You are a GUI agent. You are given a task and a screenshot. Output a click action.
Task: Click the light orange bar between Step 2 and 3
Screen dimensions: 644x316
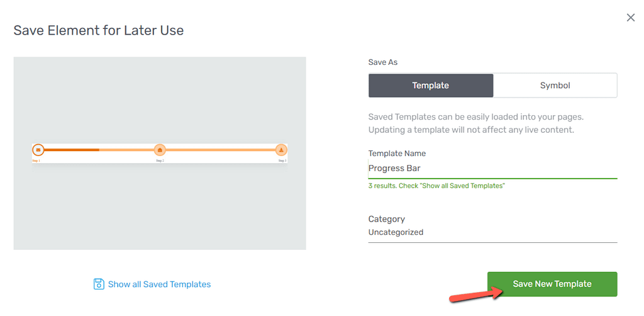(221, 150)
